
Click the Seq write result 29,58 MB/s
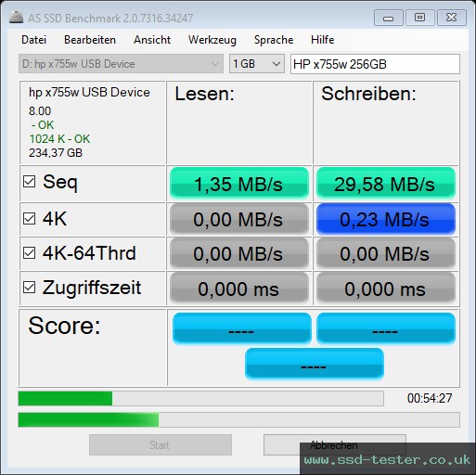coord(386,184)
